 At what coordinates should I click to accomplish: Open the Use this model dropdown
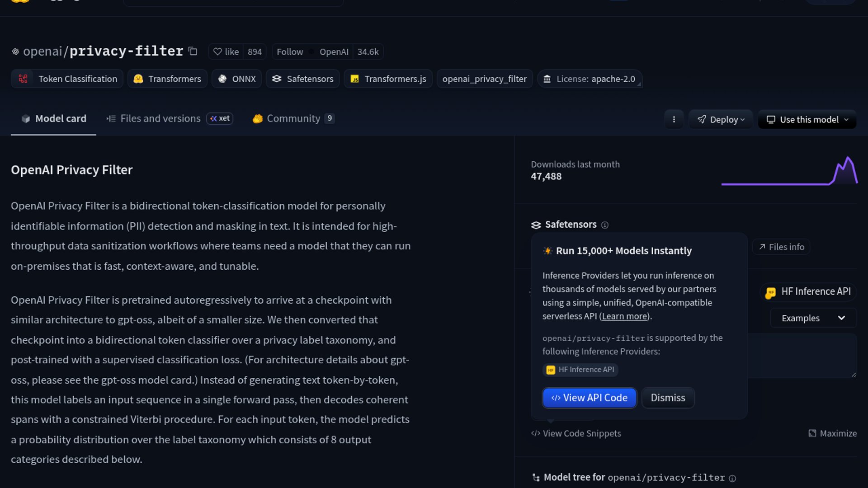tap(807, 120)
